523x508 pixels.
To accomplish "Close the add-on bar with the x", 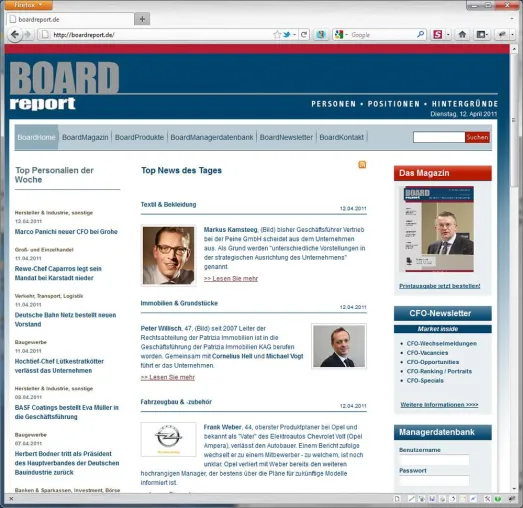I will click(x=11, y=499).
